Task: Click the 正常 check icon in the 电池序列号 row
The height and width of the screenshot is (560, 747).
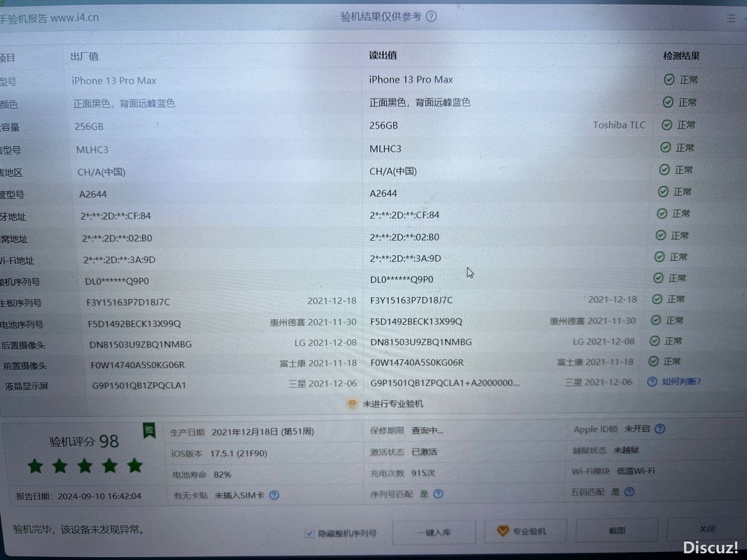Action: 656,320
